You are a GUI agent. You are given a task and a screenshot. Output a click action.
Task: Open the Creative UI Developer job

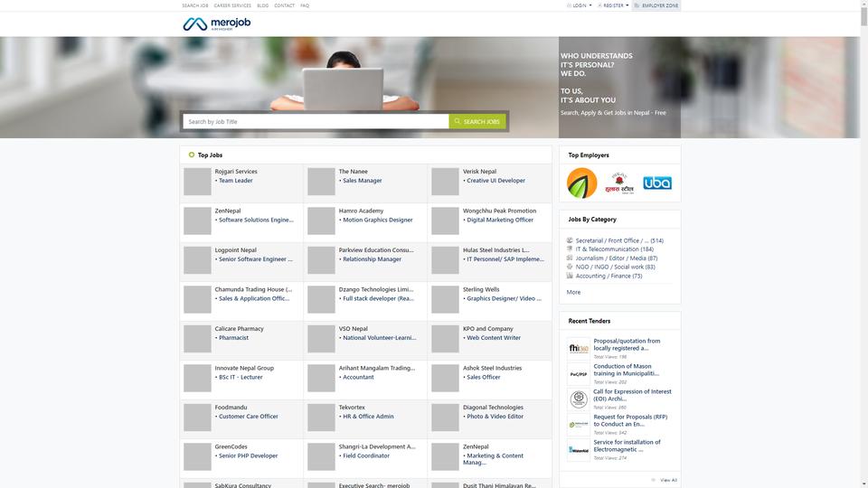(495, 181)
